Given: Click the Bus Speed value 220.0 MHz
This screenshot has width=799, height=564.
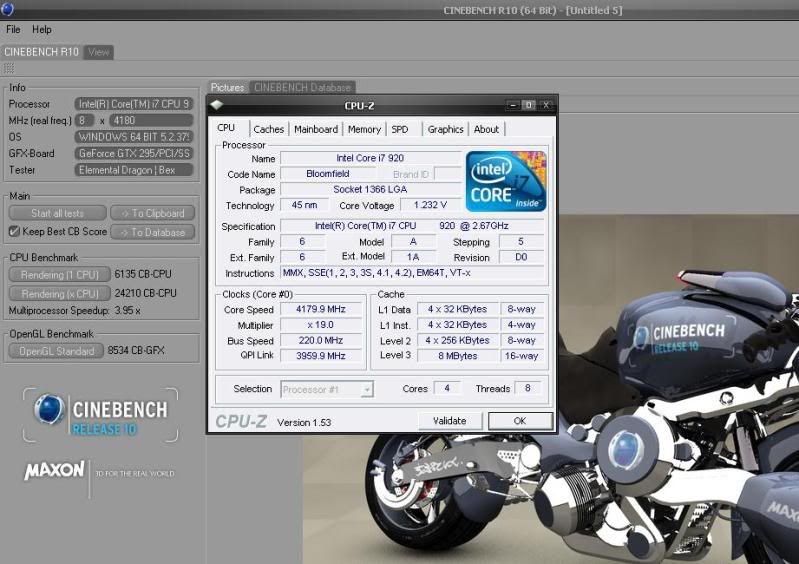Looking at the screenshot, I should 321,340.
